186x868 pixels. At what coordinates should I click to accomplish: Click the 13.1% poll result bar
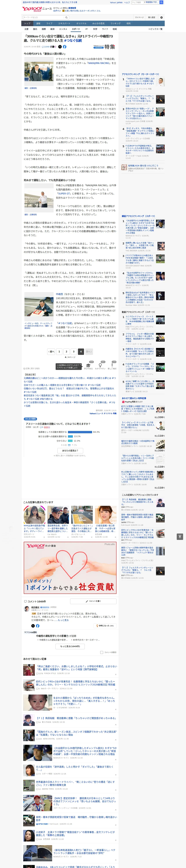[x=70, y=436]
